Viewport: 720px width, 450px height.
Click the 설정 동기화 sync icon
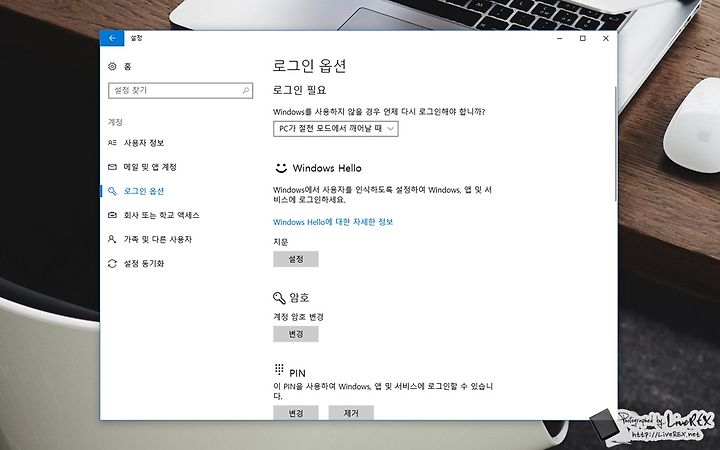coord(112,264)
